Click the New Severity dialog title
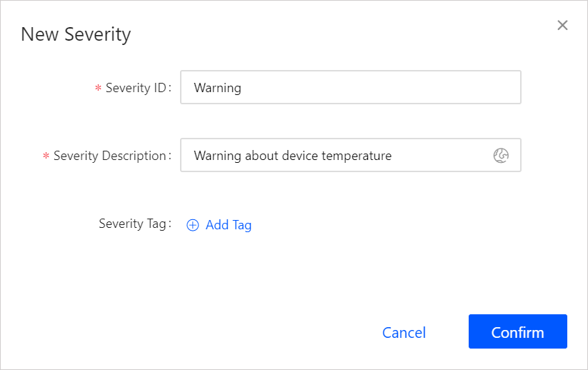 (x=76, y=34)
